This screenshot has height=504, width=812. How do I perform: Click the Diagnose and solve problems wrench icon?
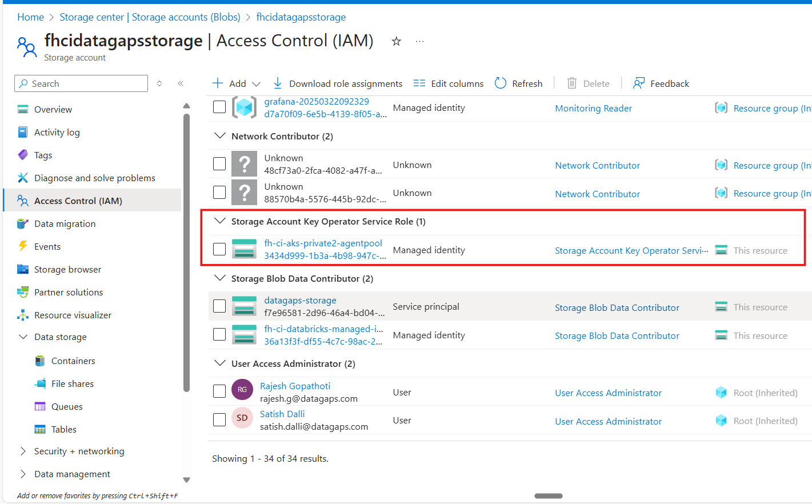point(23,178)
